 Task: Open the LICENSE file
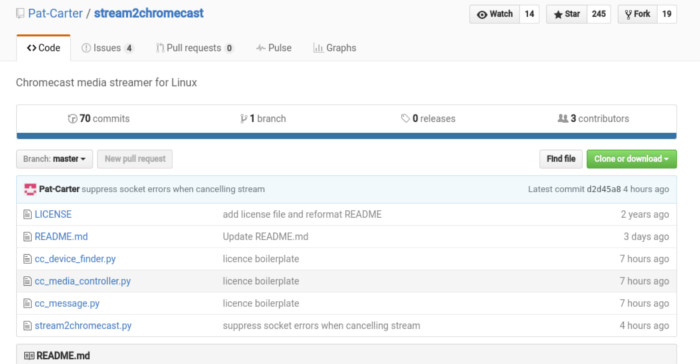53,214
